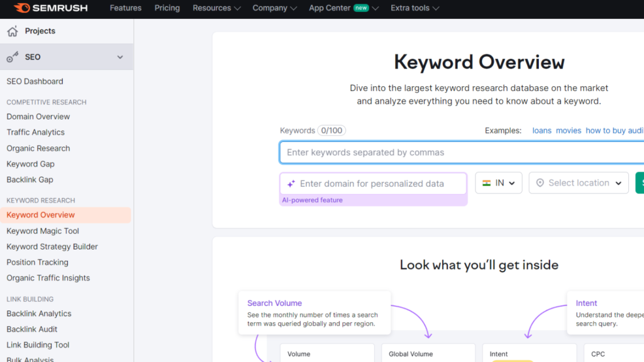The image size is (644, 362).
Task: Open the Pricing menu item
Action: [x=167, y=8]
